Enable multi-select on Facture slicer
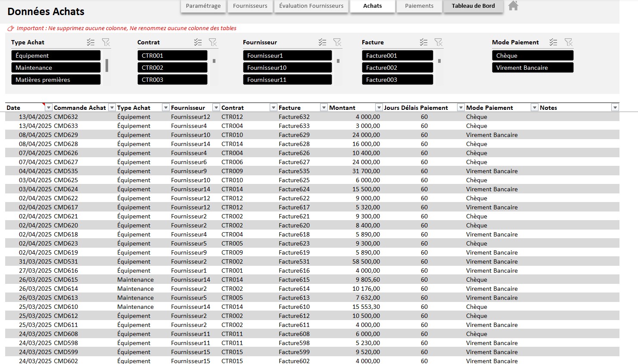Viewport: 638px width, 364px height. pos(423,42)
